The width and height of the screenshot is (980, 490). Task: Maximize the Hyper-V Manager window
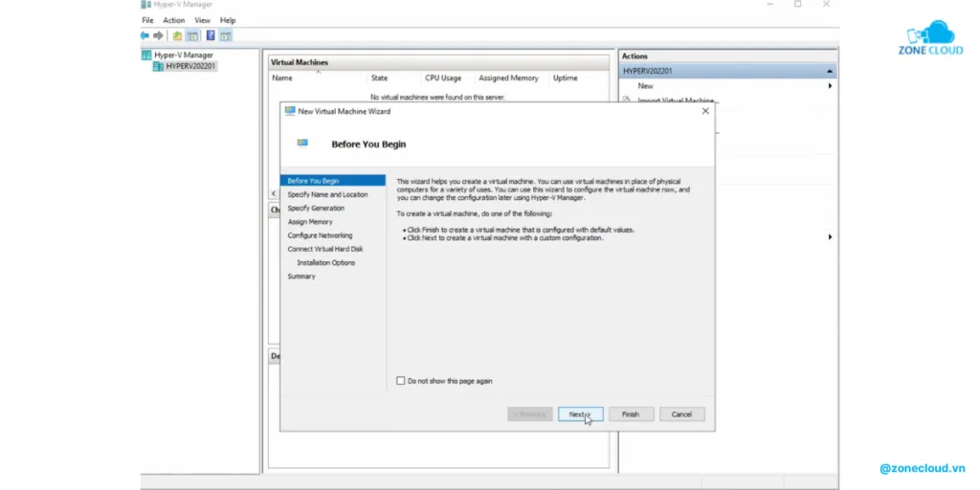coord(797,4)
